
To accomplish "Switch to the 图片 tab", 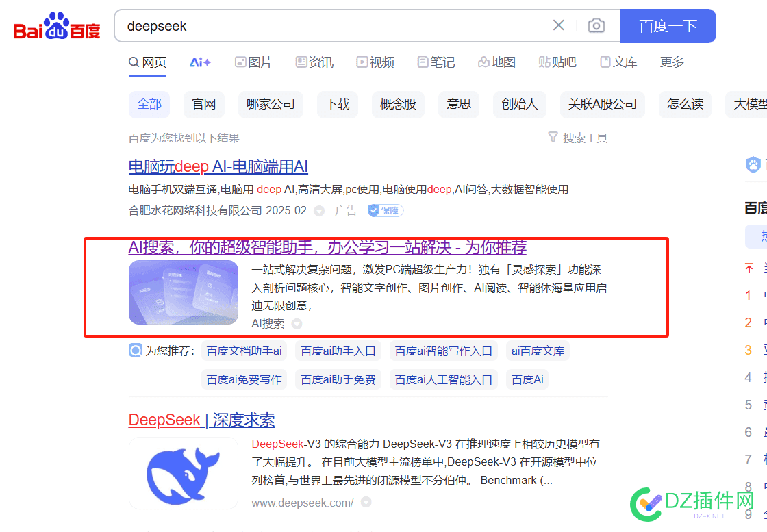I will tap(253, 62).
